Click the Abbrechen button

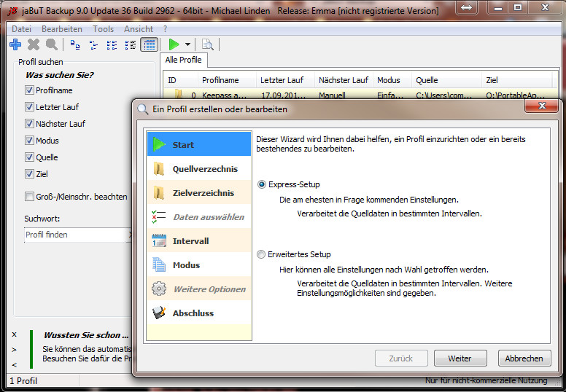pyautogui.click(x=524, y=358)
